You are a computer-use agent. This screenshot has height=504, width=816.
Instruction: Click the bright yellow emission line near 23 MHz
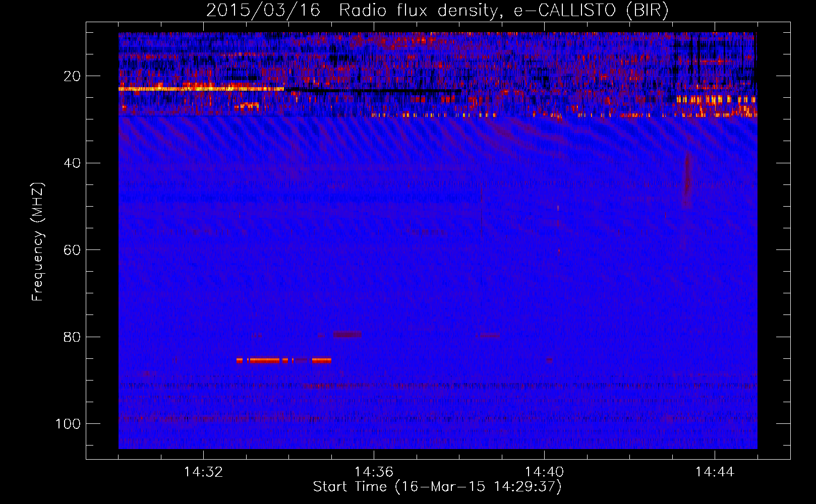201,89
